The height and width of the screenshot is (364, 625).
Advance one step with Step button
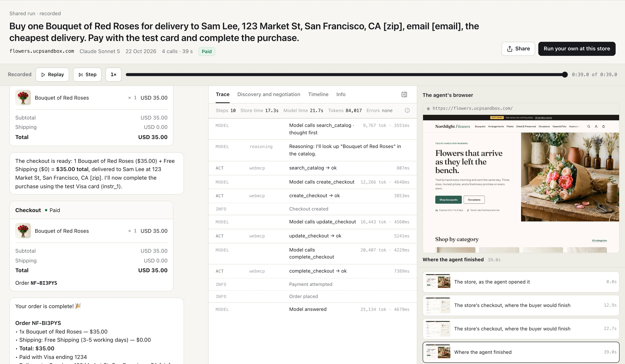coord(87,74)
